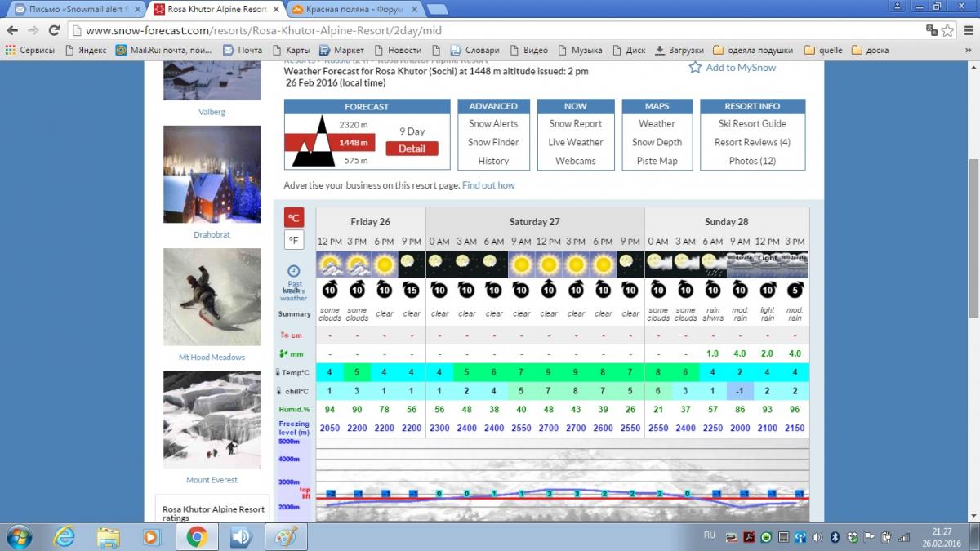Image resolution: width=980 pixels, height=551 pixels.
Task: Open the quelle bookmark folder
Action: (823, 50)
